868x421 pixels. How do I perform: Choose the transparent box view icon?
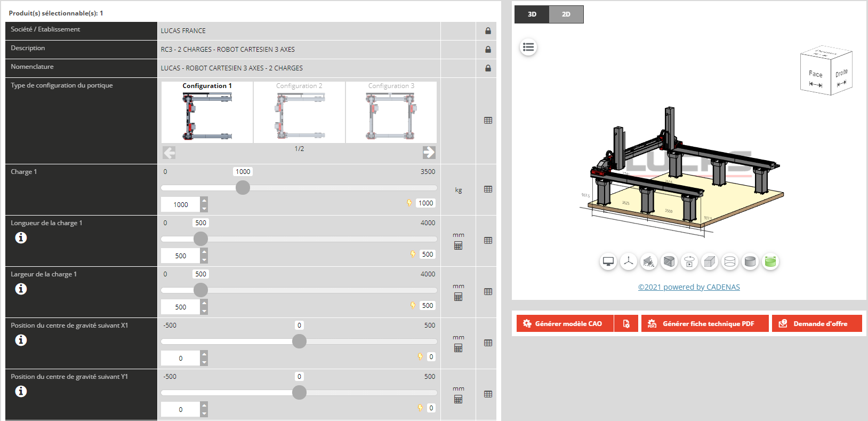[x=710, y=261]
